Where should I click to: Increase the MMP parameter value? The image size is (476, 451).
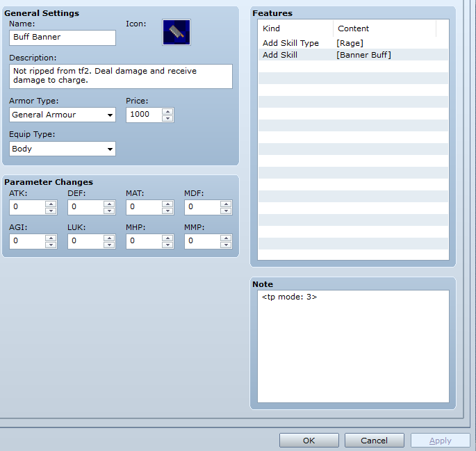pos(226,238)
